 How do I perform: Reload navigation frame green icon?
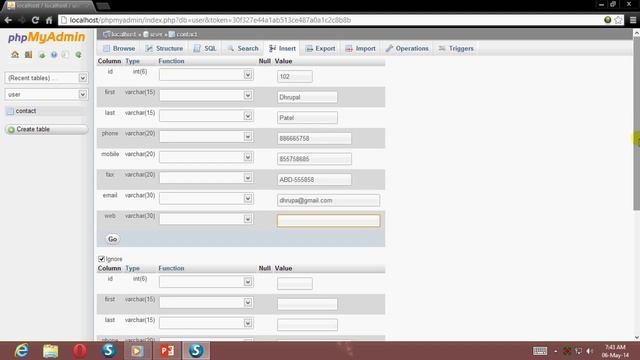(x=78, y=55)
